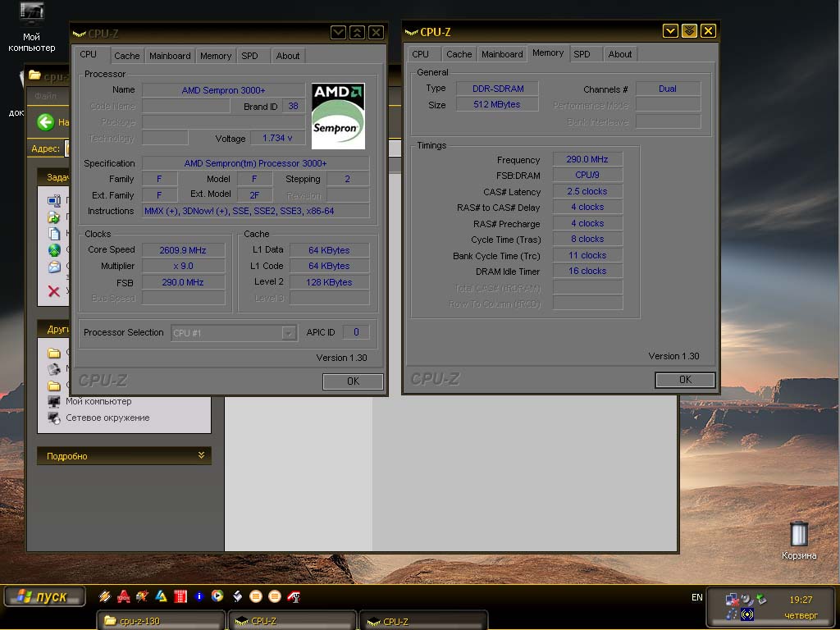Click the globe publish task icon in Explorer
The image size is (840, 630).
(54, 250)
